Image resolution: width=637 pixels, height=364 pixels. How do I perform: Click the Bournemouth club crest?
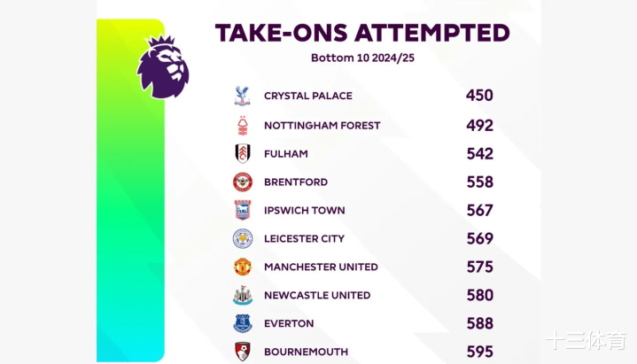[x=243, y=352]
